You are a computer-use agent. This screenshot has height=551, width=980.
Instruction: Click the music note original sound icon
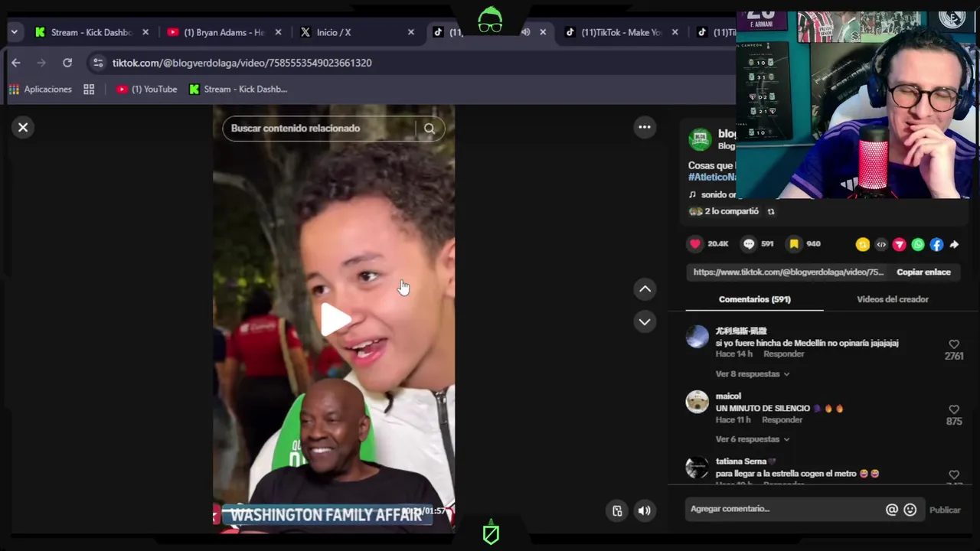(x=692, y=195)
